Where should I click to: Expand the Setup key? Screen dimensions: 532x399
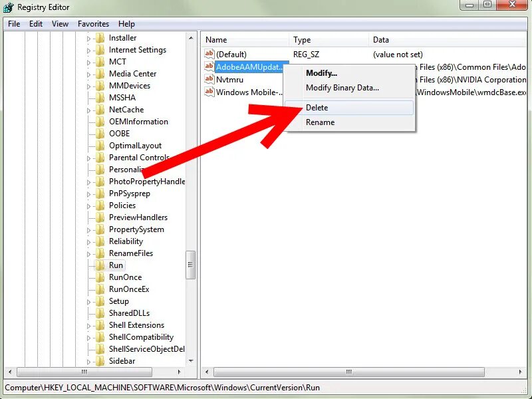(x=89, y=302)
